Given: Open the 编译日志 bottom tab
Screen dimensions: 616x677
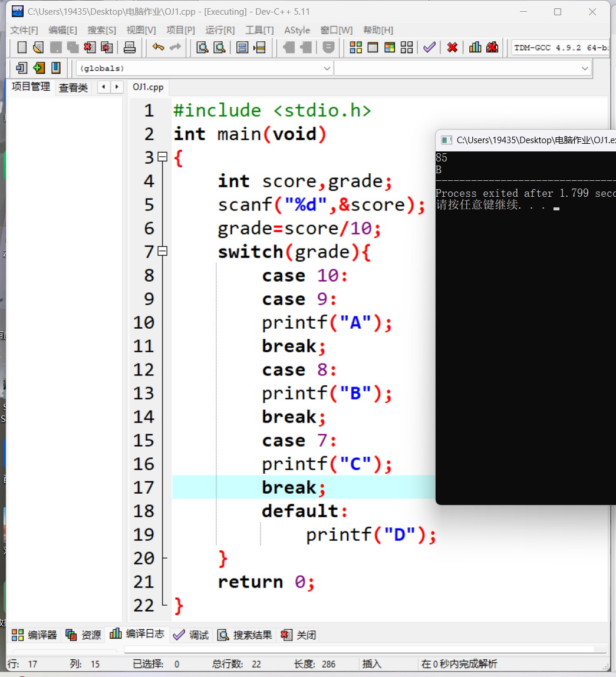Looking at the screenshot, I should [137, 634].
